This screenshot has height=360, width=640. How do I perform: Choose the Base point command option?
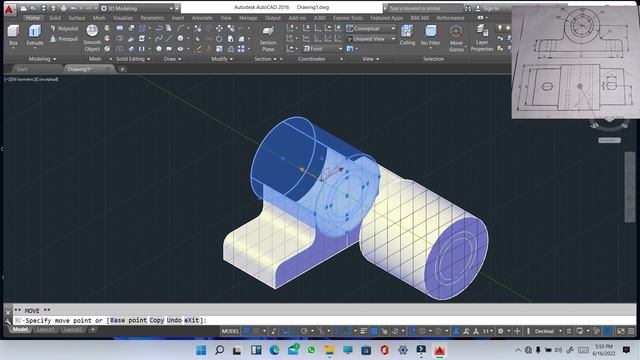(128, 320)
